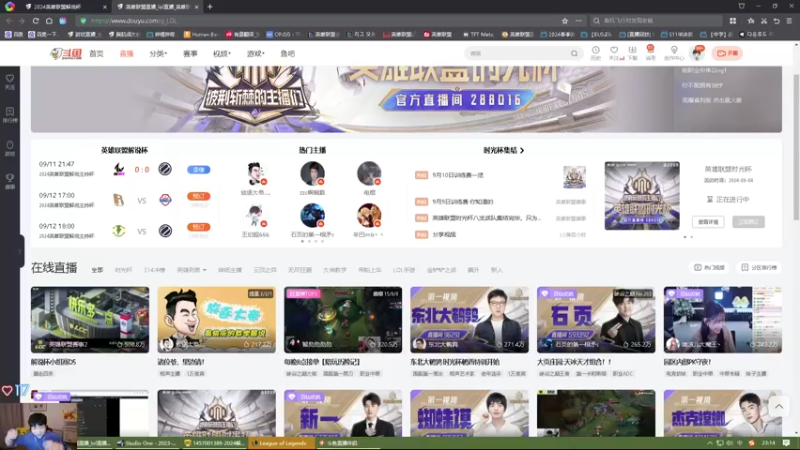The height and width of the screenshot is (450, 800).
Task: Click the browser home icon
Action: point(49,21)
